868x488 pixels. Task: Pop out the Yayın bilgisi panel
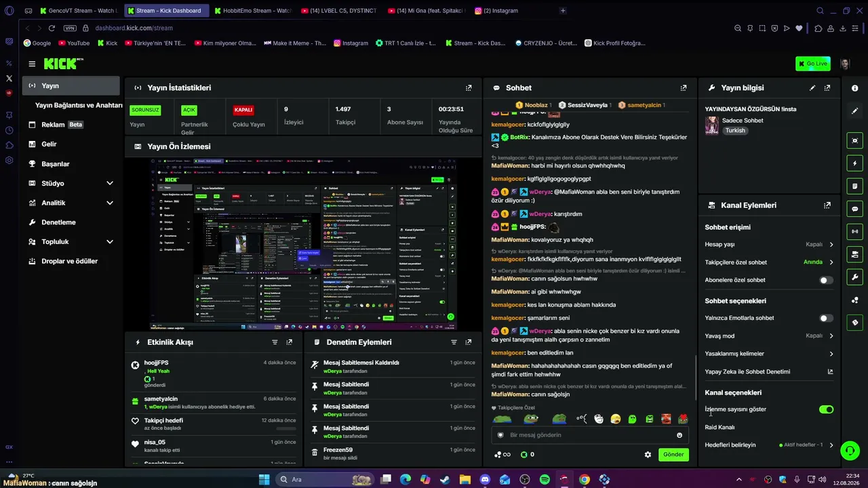pyautogui.click(x=827, y=87)
